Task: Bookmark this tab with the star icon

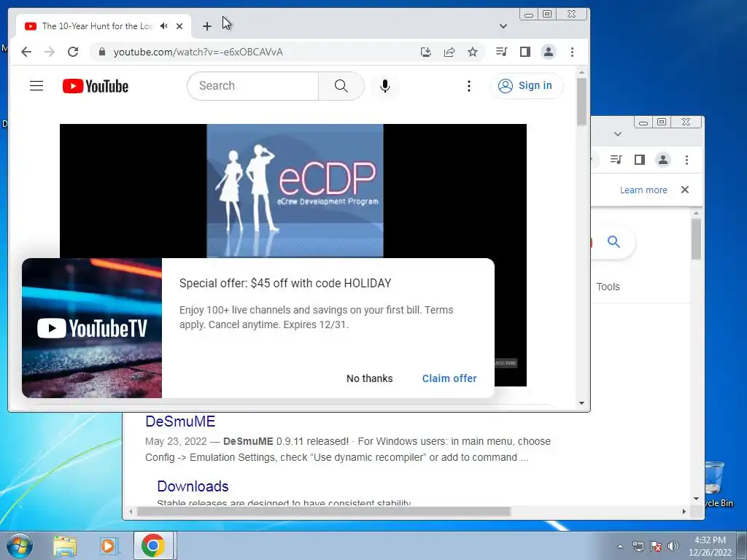Action: [473, 52]
